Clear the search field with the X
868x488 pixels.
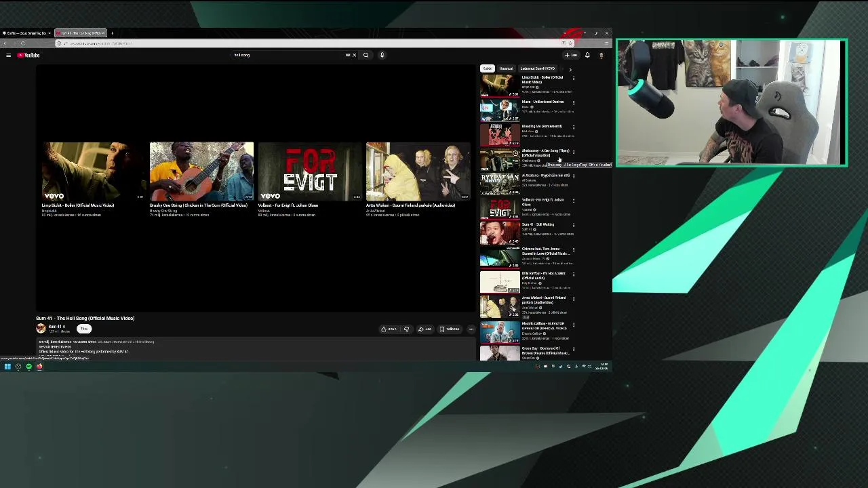point(354,55)
